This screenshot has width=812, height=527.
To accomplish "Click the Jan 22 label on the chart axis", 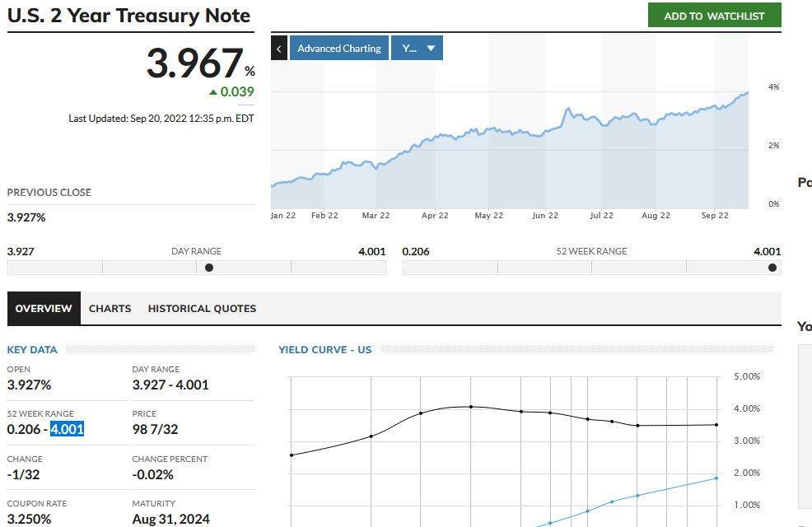I will [x=282, y=216].
